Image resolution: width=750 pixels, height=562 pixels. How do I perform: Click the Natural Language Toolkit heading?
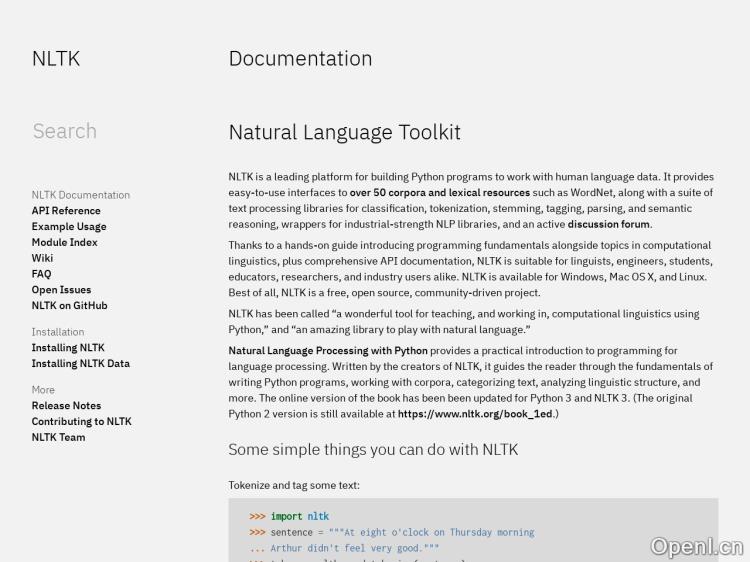pos(344,132)
